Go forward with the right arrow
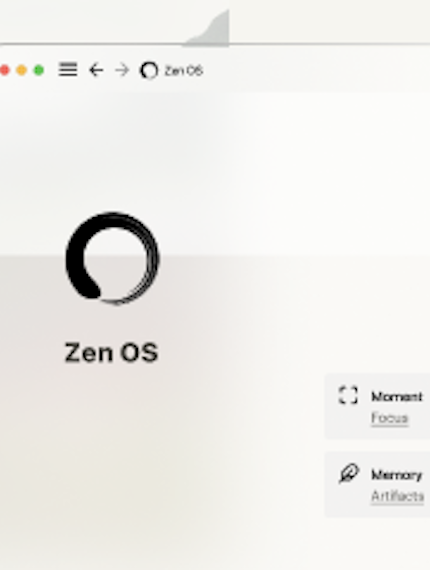This screenshot has width=430, height=570. [122, 70]
